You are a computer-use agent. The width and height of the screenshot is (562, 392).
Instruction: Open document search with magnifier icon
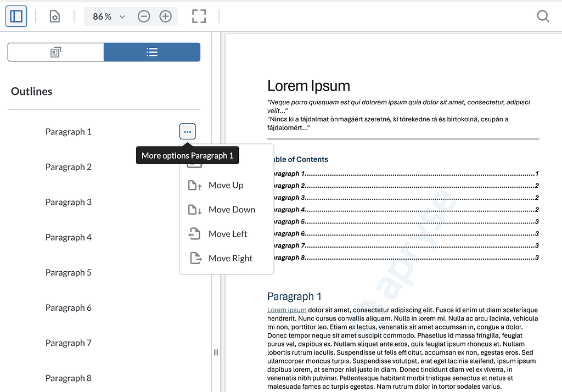click(x=543, y=16)
